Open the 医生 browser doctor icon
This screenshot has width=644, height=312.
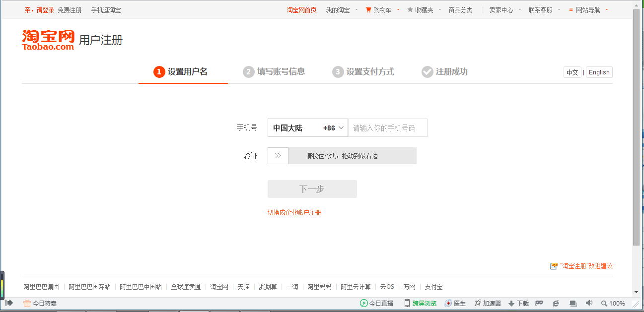tap(448, 303)
